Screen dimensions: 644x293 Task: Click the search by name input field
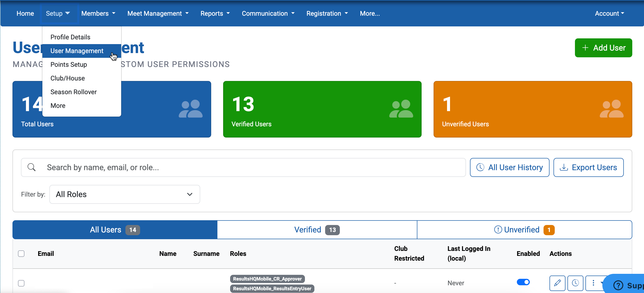tap(243, 167)
